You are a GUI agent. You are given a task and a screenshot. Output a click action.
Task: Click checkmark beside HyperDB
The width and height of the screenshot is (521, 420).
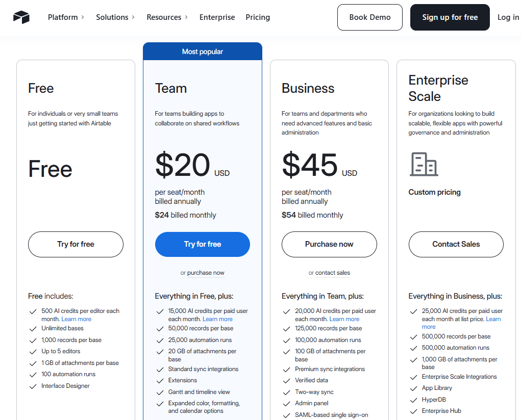coord(413,400)
